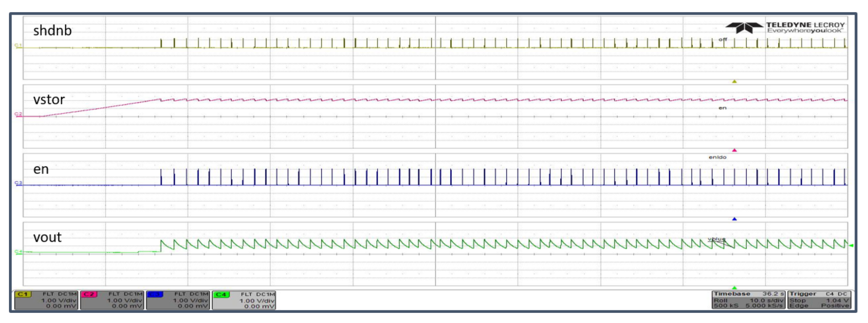
Task: Click the 'enldo' annotation label
Action: click(717, 157)
